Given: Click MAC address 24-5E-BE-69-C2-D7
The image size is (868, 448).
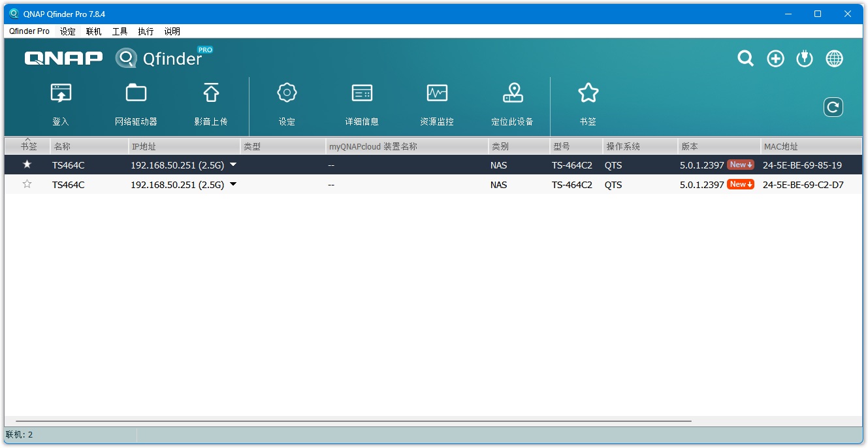Looking at the screenshot, I should (803, 185).
